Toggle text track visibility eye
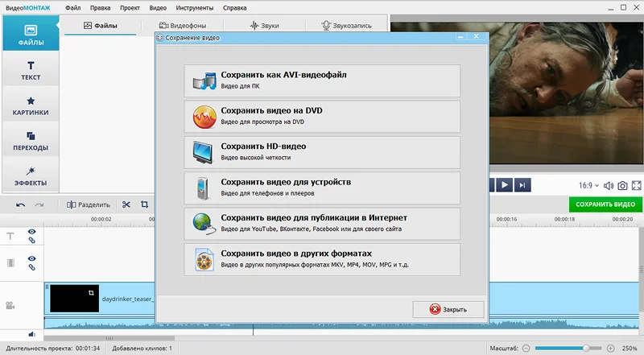Image resolution: width=644 pixels, height=355 pixels. coord(31,232)
